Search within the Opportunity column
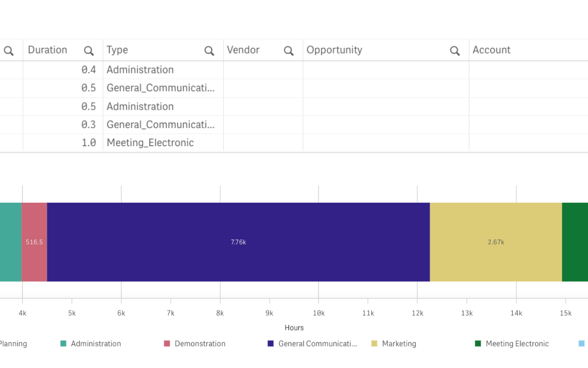 pyautogui.click(x=455, y=51)
